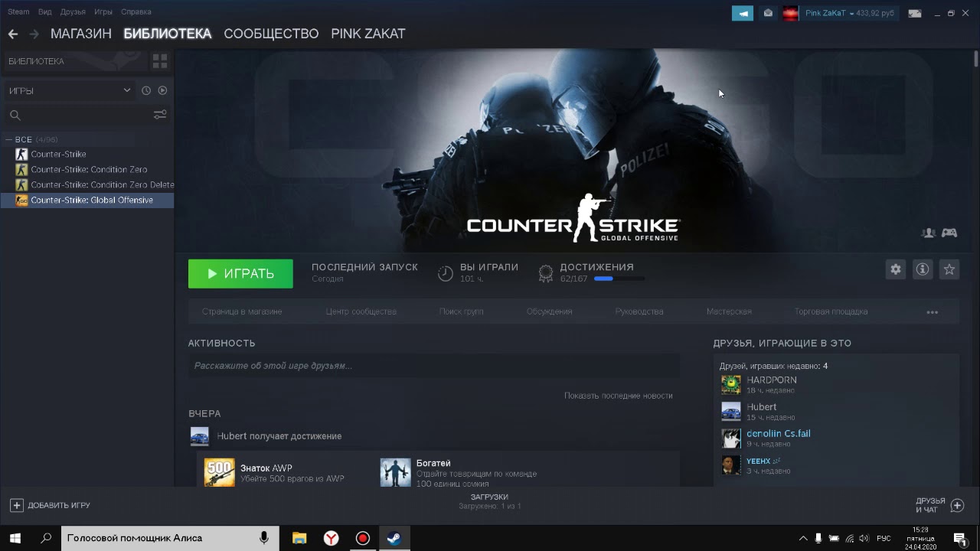Click Показать последние новости
Viewport: 980px width, 551px height.
pos(619,396)
